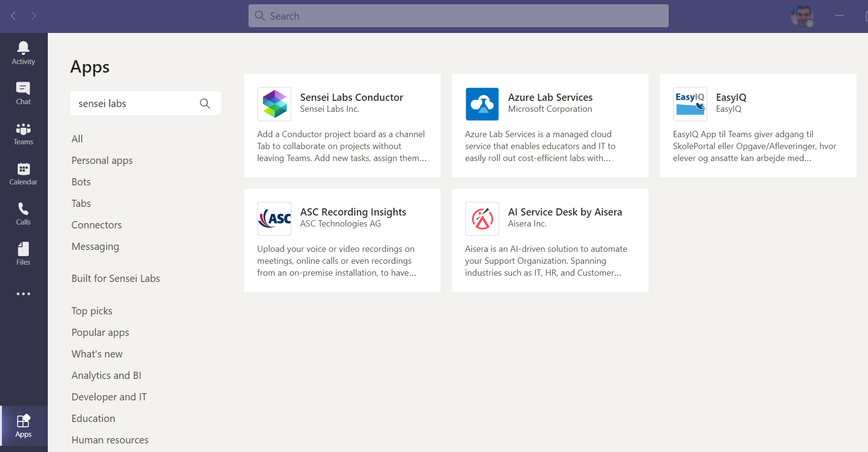Click the 'Sensei Labs Inc.' publisher text
Screen dimensions: 868x452
point(329,109)
